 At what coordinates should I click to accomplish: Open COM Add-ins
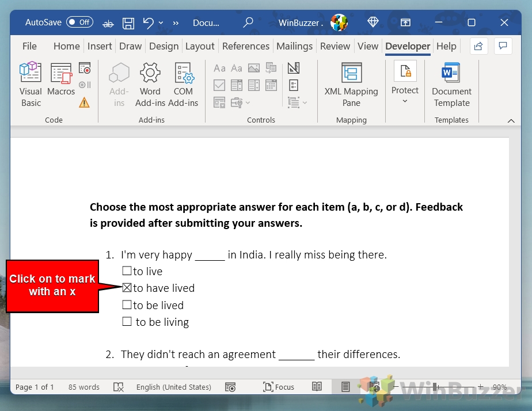(x=184, y=82)
